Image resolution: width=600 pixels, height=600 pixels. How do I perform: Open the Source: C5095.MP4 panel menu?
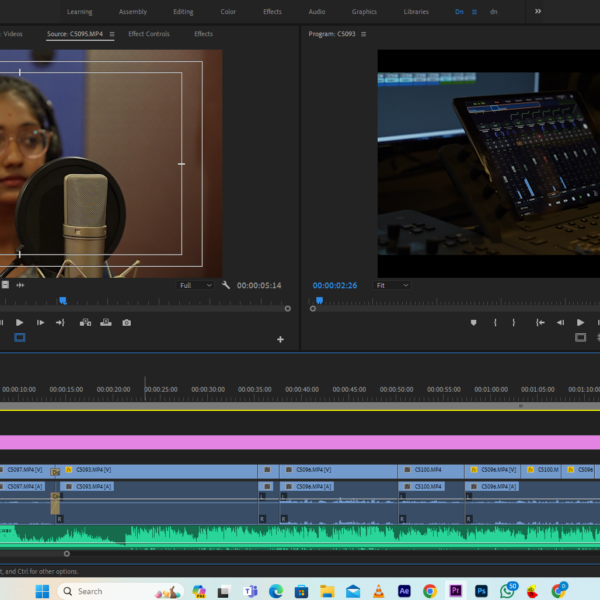point(112,34)
